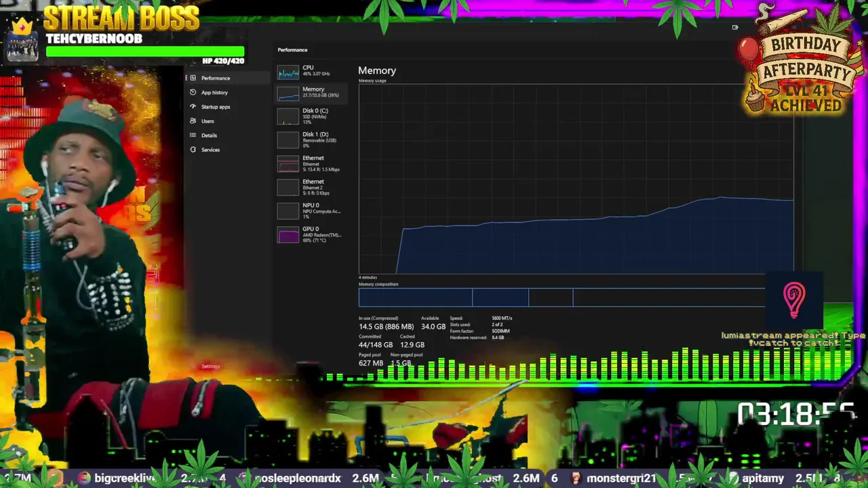Click the '4 minutes' time axis label
868x488 pixels.
(x=368, y=278)
